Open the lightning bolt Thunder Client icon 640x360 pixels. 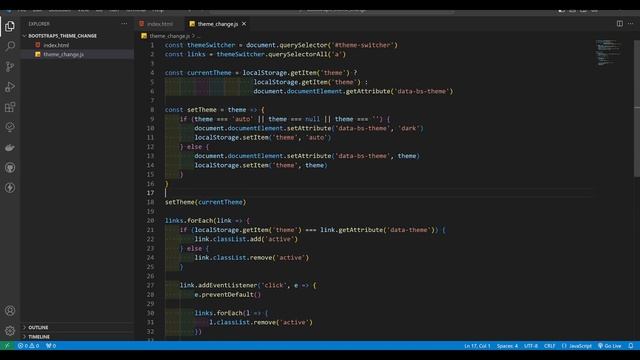tap(10, 188)
